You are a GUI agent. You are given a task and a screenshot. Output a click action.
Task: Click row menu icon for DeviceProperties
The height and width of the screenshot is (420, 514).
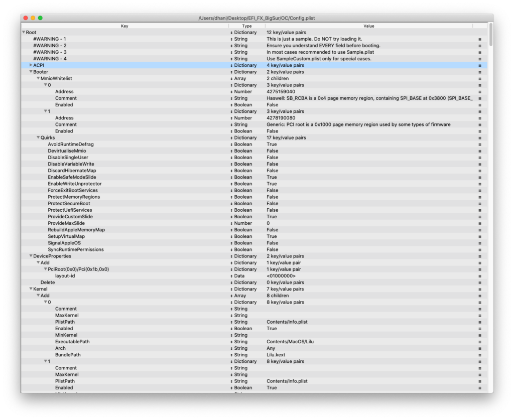[x=479, y=256]
